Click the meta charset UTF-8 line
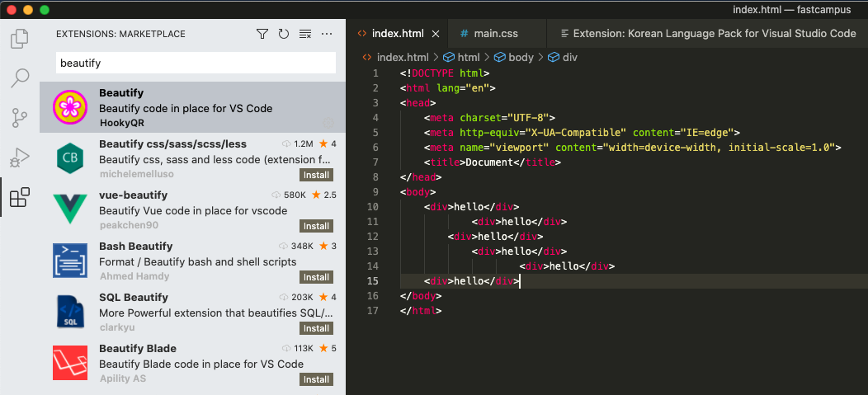Image resolution: width=868 pixels, height=395 pixels. click(490, 117)
